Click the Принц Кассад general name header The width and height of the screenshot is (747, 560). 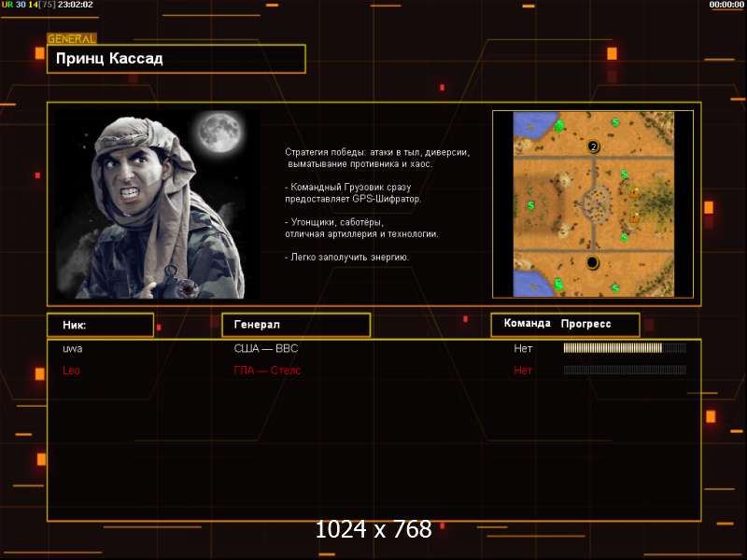(176, 59)
